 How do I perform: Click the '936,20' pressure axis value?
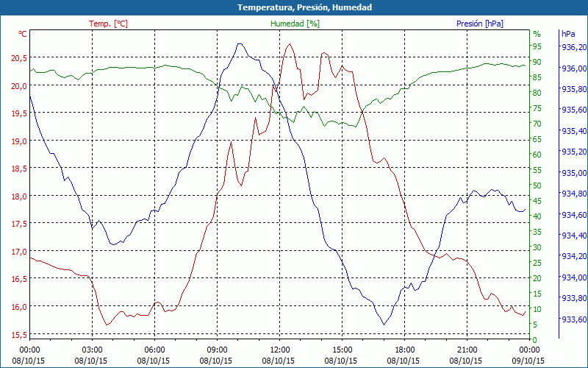point(573,47)
